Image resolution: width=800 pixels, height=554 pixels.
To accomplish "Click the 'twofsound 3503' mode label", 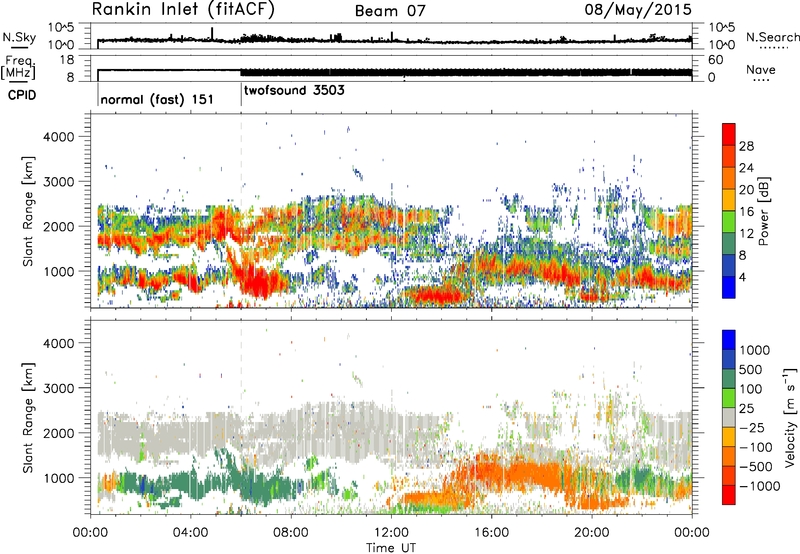I will [294, 91].
